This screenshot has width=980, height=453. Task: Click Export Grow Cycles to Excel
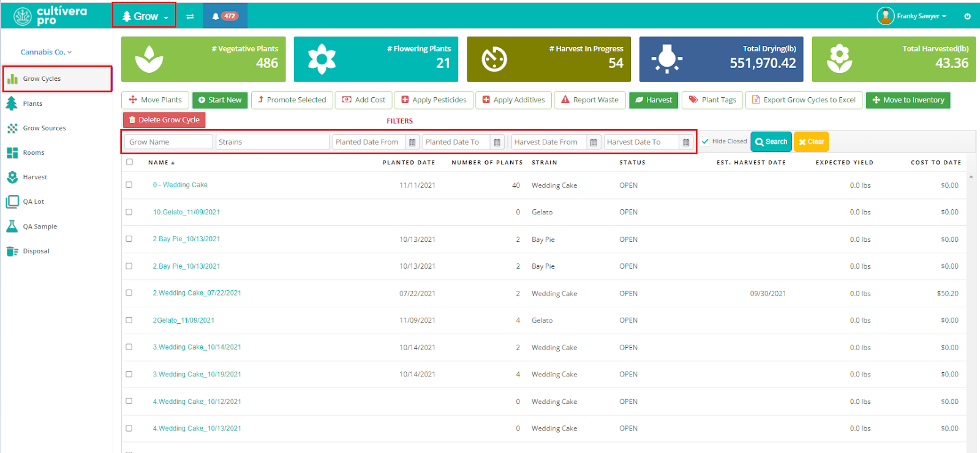[x=804, y=100]
